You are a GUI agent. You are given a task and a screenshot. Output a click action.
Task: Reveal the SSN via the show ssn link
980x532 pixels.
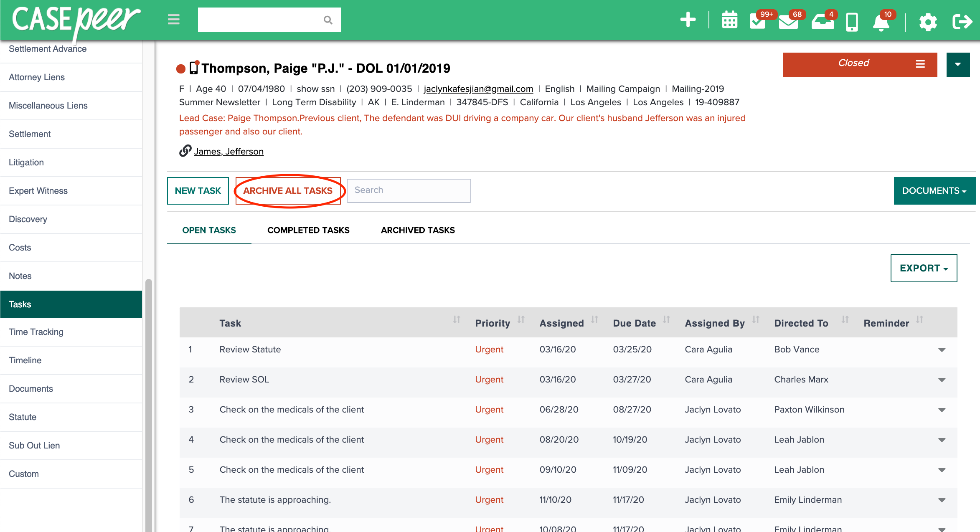coord(315,89)
